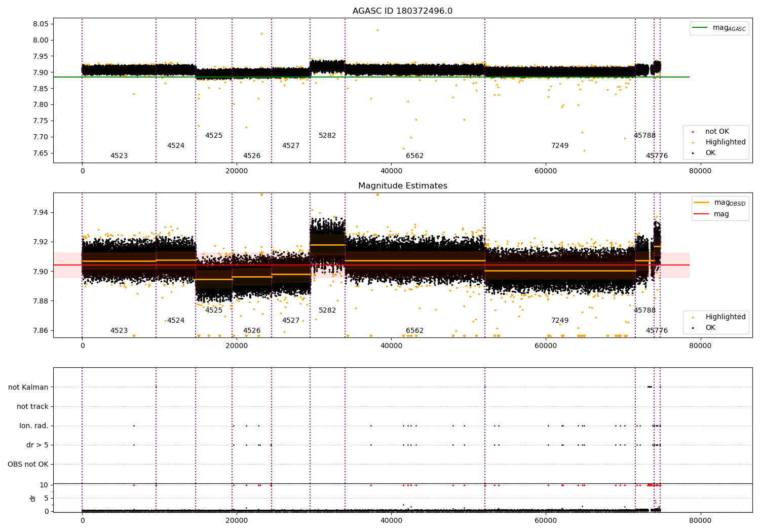Click y-tick 7.92 on Magnitude Estimates plot
The width and height of the screenshot is (760, 532).
point(41,242)
